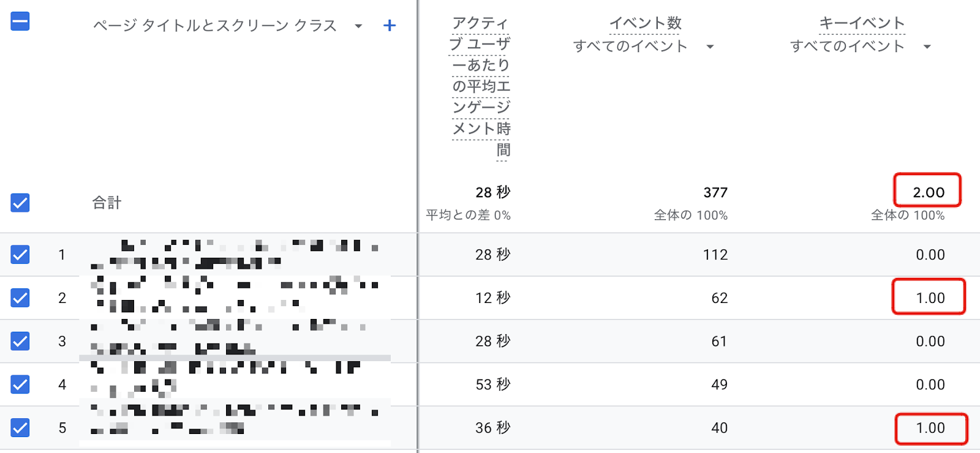Toggle the checkbox for row 2
The height and width of the screenshot is (453, 980).
tap(20, 298)
